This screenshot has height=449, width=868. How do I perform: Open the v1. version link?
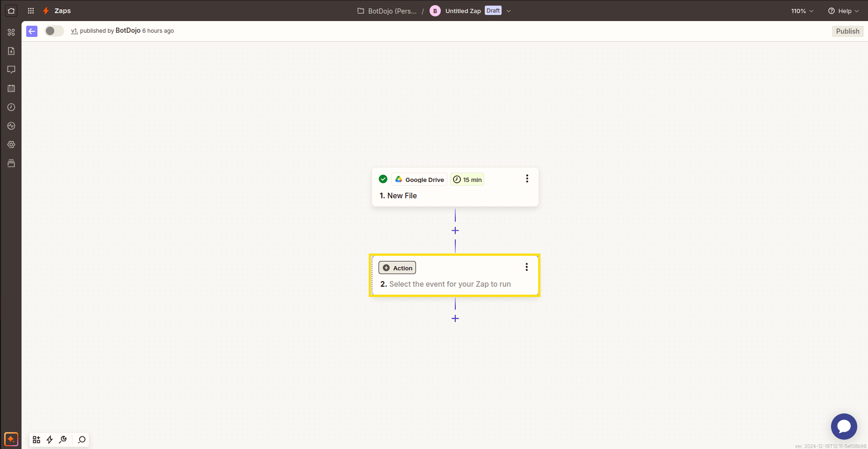pyautogui.click(x=74, y=31)
